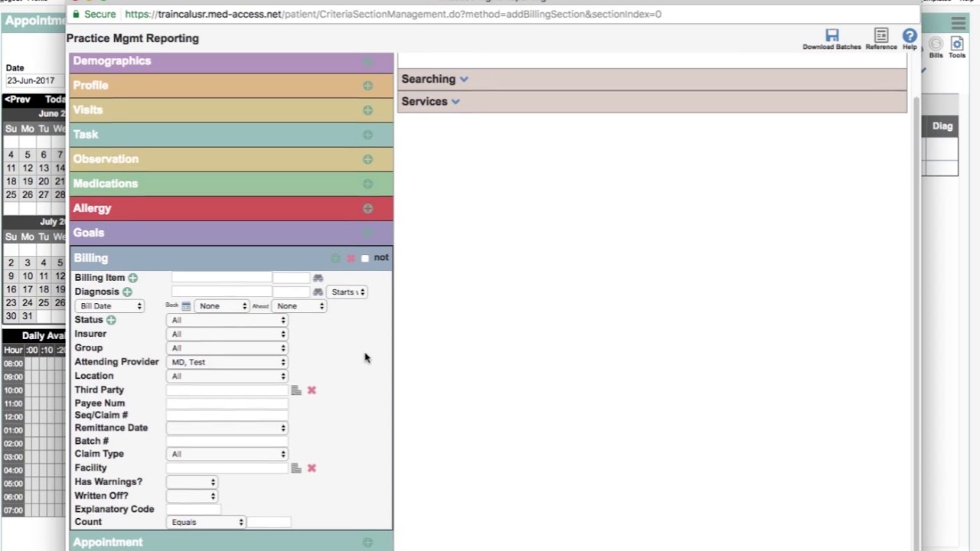Open the Count 'Equals' dropdown
This screenshot has height=551, width=980.
205,523
